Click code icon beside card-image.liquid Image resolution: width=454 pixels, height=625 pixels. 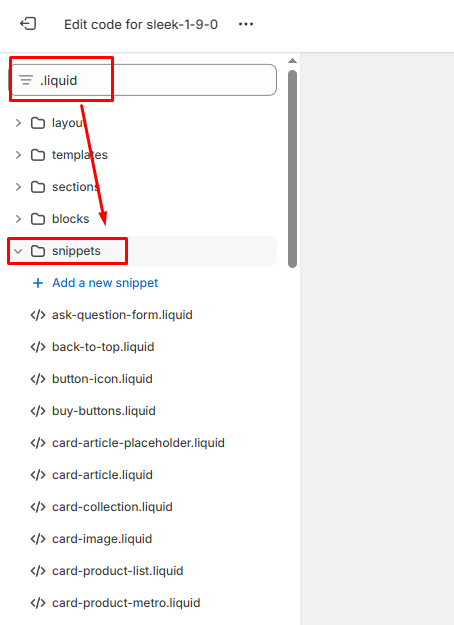38,539
